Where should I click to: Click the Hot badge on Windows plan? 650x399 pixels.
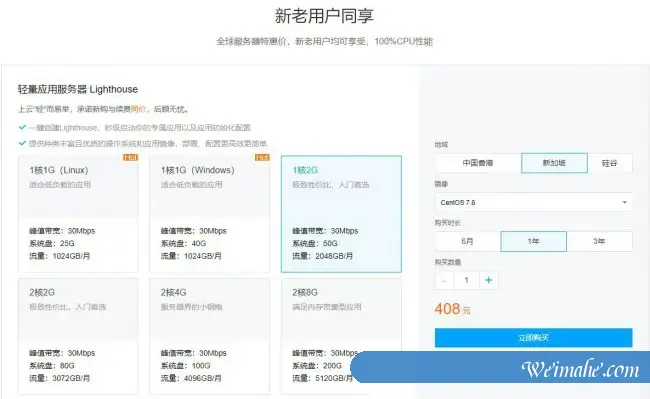click(262, 157)
